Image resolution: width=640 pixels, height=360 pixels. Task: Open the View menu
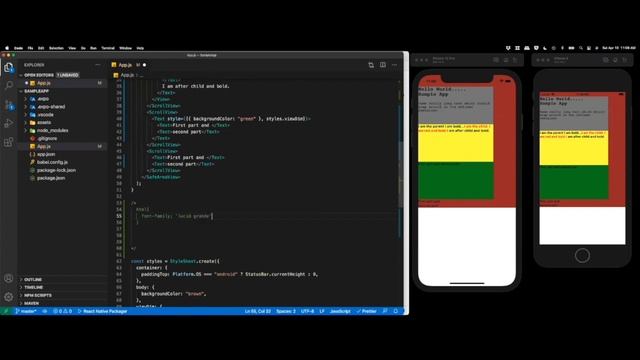[x=72, y=48]
